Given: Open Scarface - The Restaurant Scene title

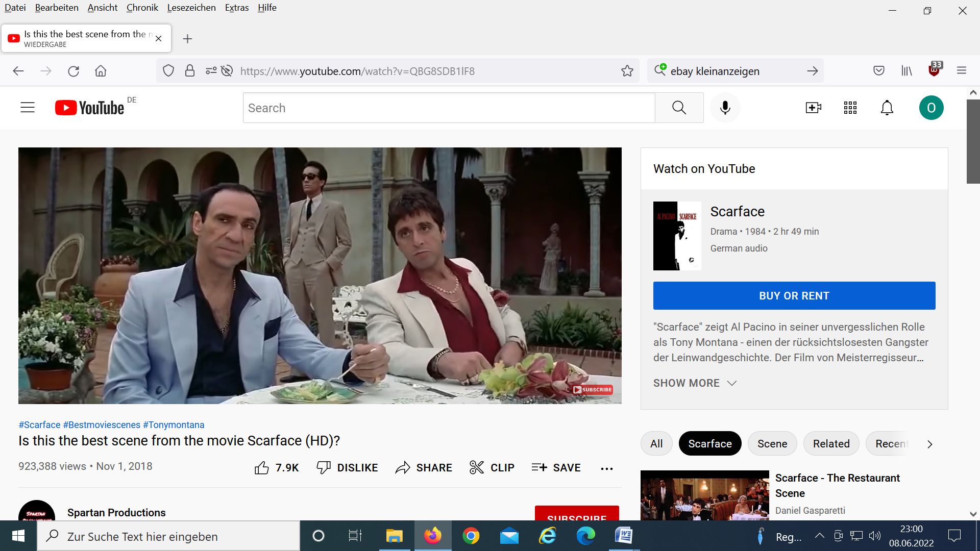Looking at the screenshot, I should click(837, 485).
